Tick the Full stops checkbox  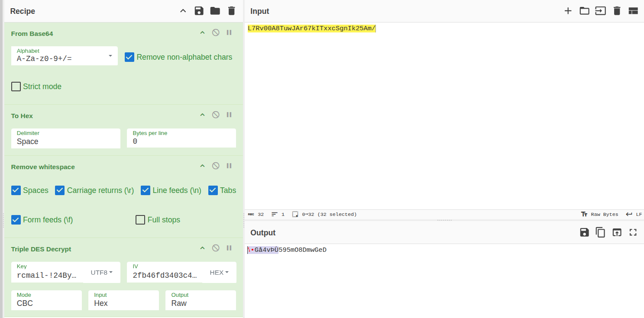[x=140, y=220]
